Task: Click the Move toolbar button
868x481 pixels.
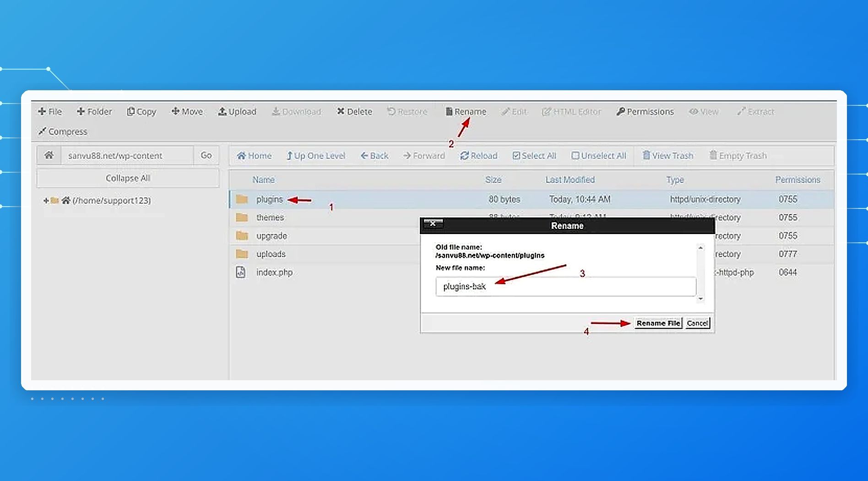Action: [187, 111]
